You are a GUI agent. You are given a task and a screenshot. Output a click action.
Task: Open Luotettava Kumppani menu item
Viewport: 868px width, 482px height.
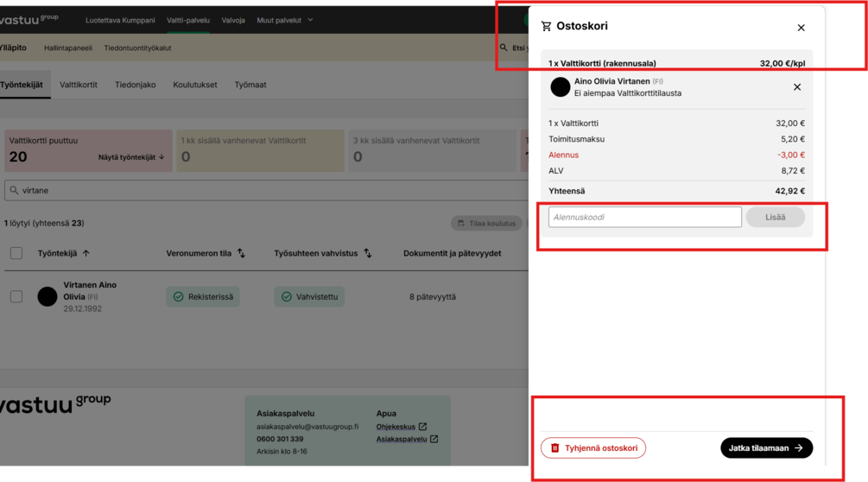tap(120, 21)
